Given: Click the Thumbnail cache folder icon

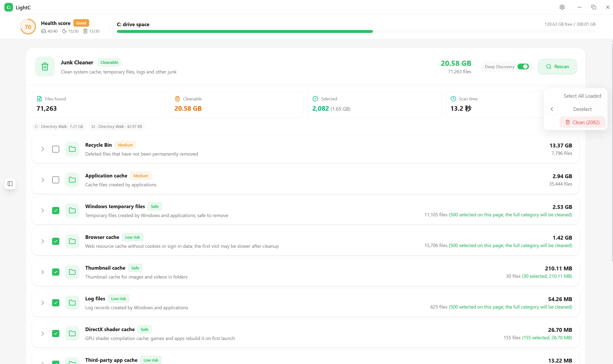Looking at the screenshot, I should (72, 272).
